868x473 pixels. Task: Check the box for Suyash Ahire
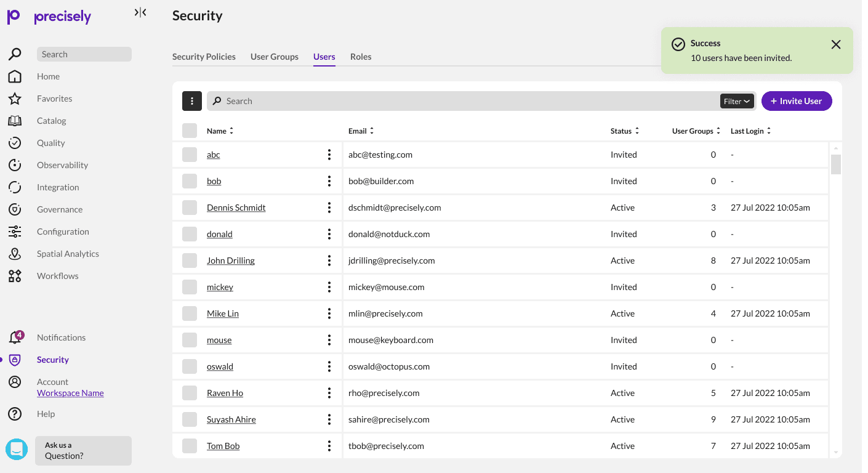pyautogui.click(x=190, y=419)
